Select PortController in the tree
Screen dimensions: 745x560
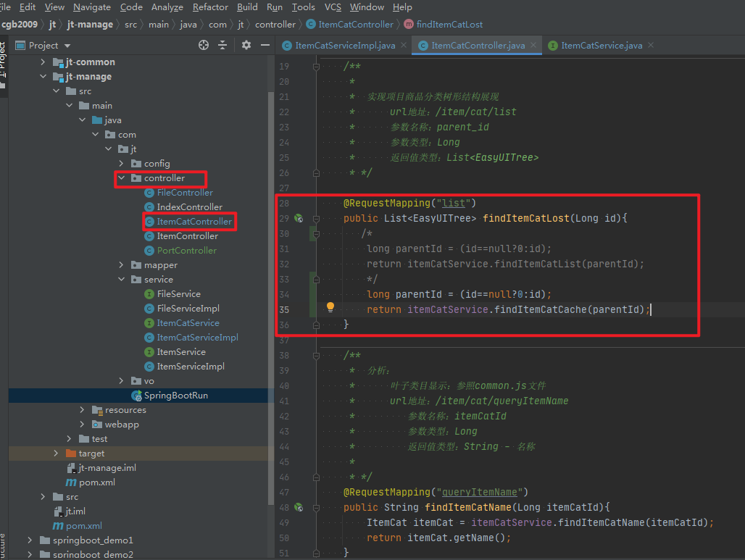pyautogui.click(x=187, y=251)
